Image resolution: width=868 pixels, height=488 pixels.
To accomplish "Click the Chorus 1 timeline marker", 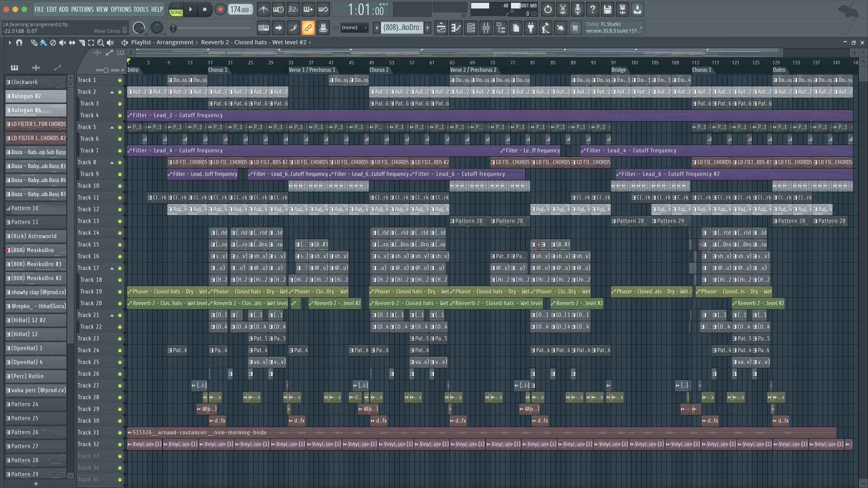I will 217,70.
